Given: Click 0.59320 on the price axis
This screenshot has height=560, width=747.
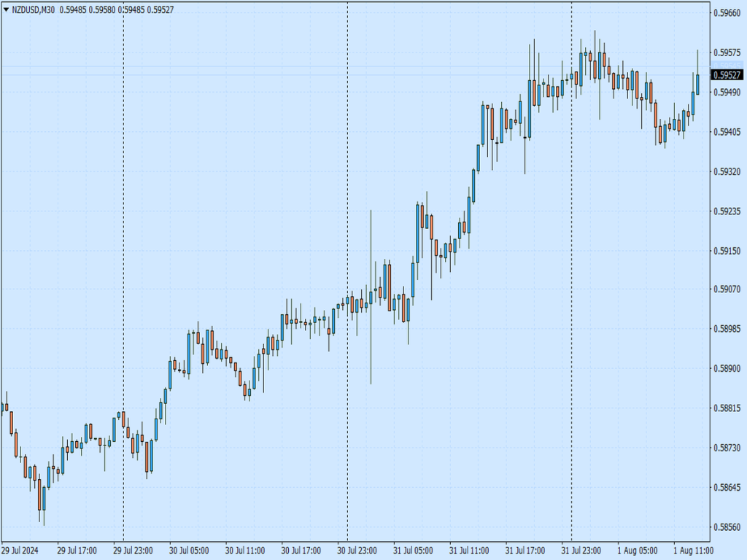Looking at the screenshot, I should pos(727,172).
